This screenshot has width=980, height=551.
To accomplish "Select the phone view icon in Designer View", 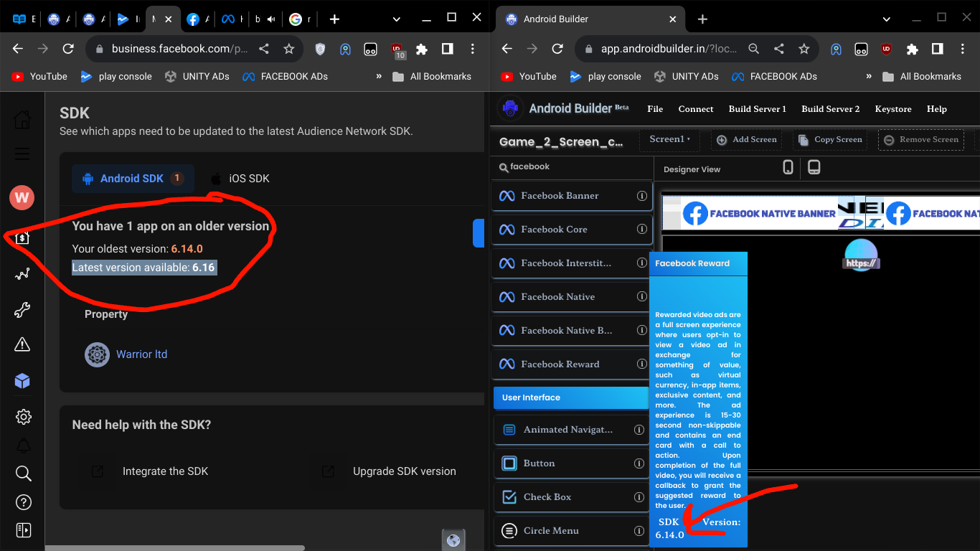I will 788,168.
